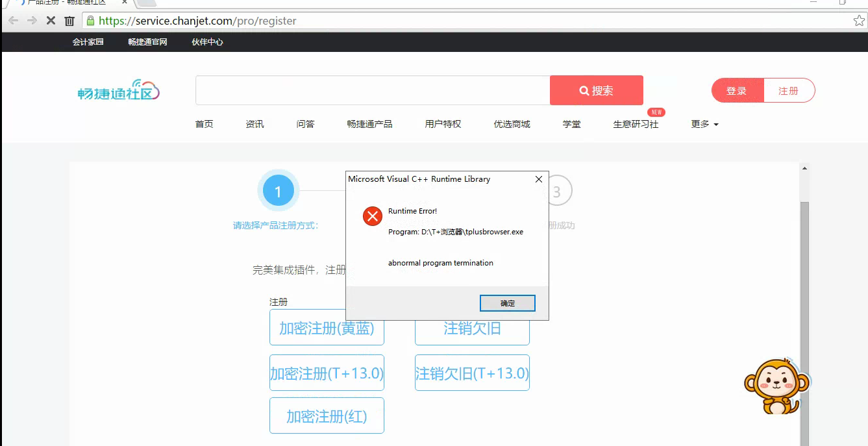This screenshot has height=446, width=868.
Task: Click the "Runtime Error!" text in dialog
Action: click(x=412, y=211)
